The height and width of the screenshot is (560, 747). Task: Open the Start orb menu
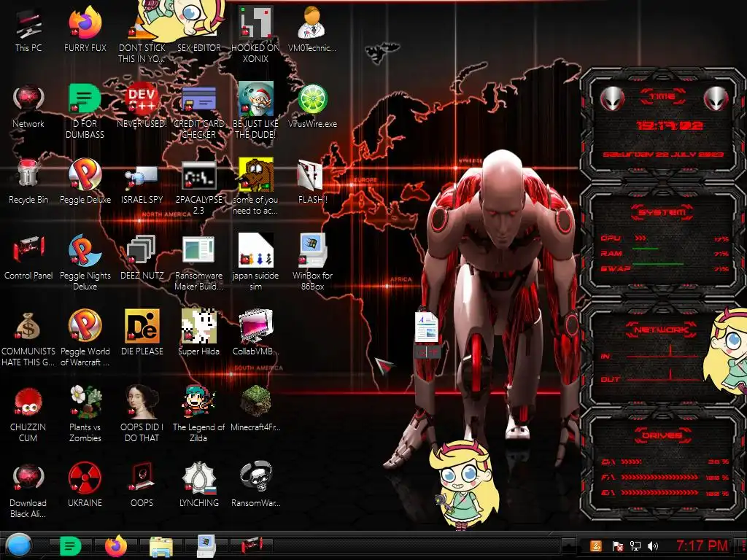pyautogui.click(x=18, y=545)
